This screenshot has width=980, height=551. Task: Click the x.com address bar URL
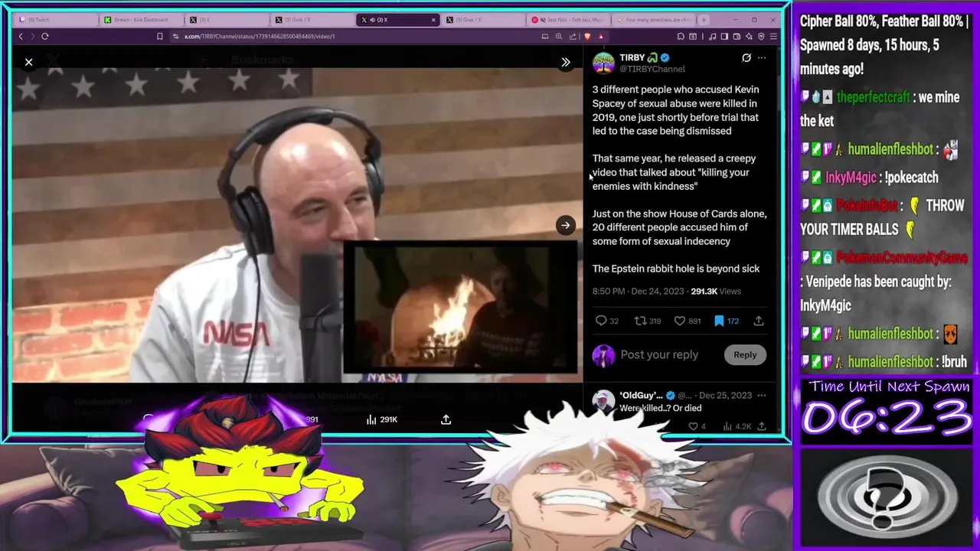pos(259,36)
